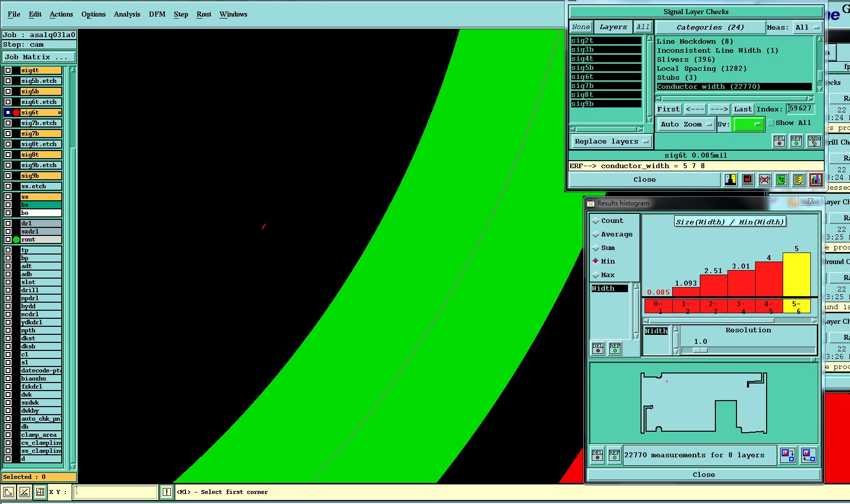
Task: Close the Signal Layer Checks panel
Action: pyautogui.click(x=645, y=180)
